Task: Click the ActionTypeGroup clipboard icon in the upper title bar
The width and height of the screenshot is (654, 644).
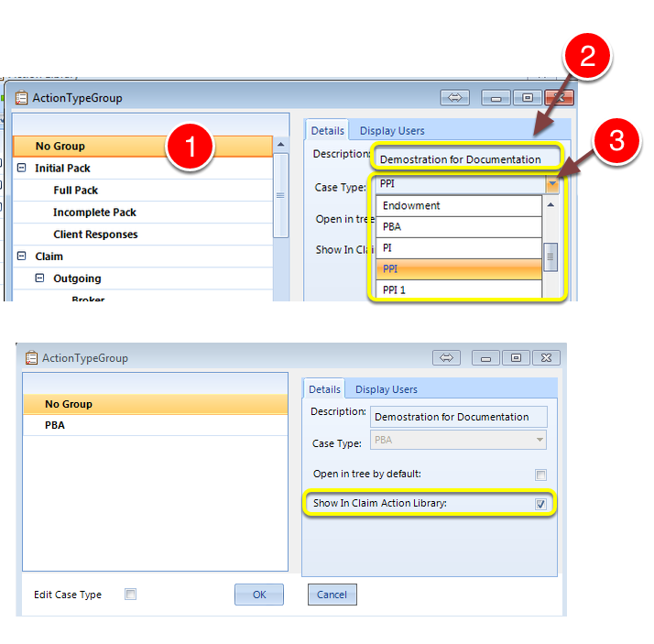Action: [21, 98]
